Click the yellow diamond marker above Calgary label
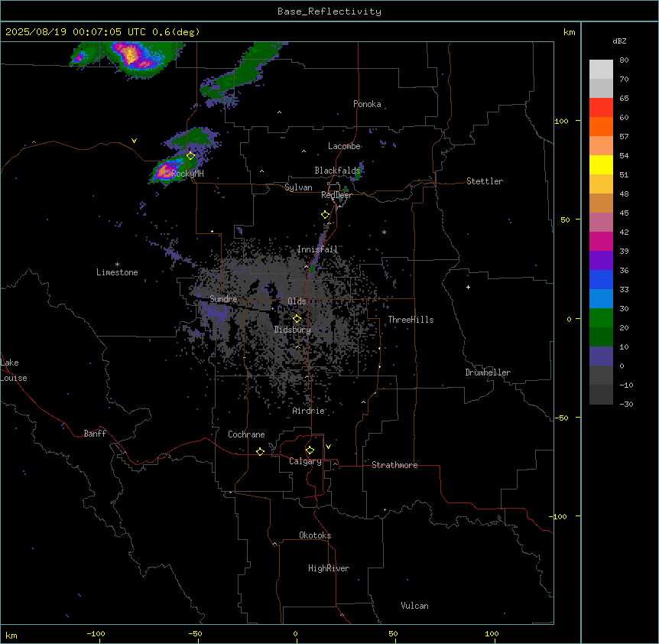The height and width of the screenshot is (644, 659). tap(310, 450)
